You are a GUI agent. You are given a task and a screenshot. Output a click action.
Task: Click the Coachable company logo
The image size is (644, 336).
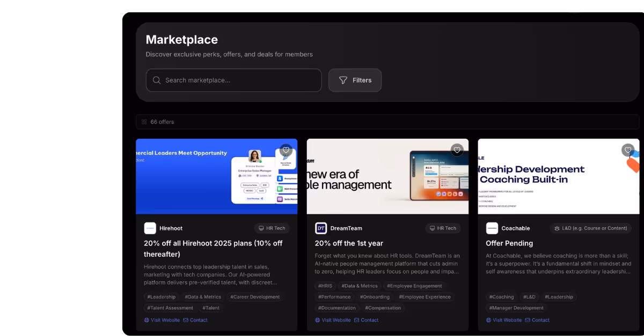point(492,228)
